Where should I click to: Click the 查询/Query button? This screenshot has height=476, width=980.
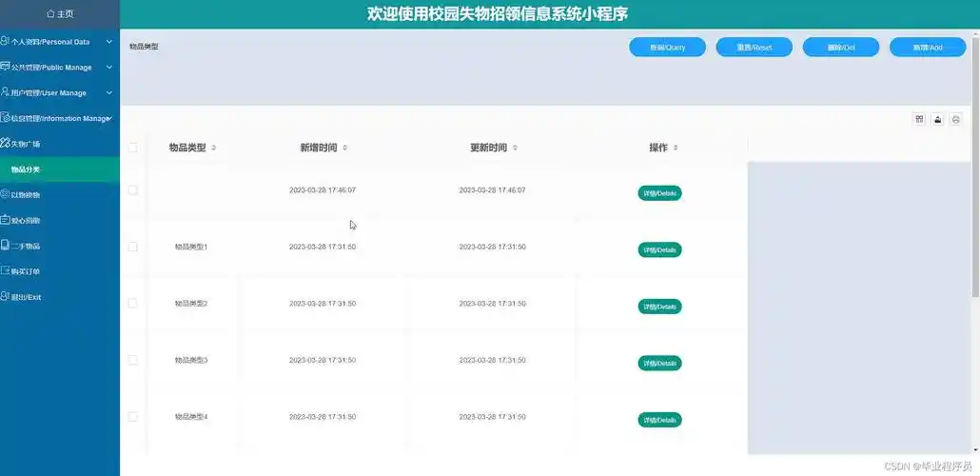pyautogui.click(x=667, y=47)
